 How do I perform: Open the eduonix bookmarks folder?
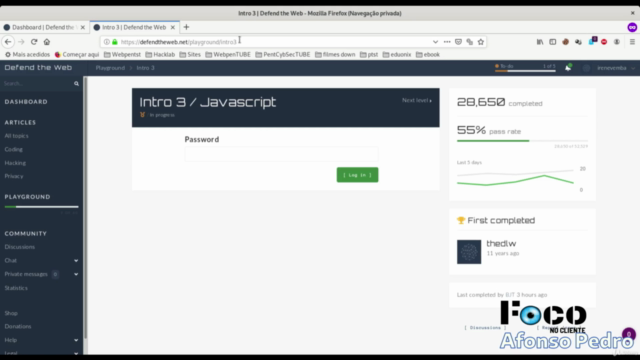[x=397, y=54]
